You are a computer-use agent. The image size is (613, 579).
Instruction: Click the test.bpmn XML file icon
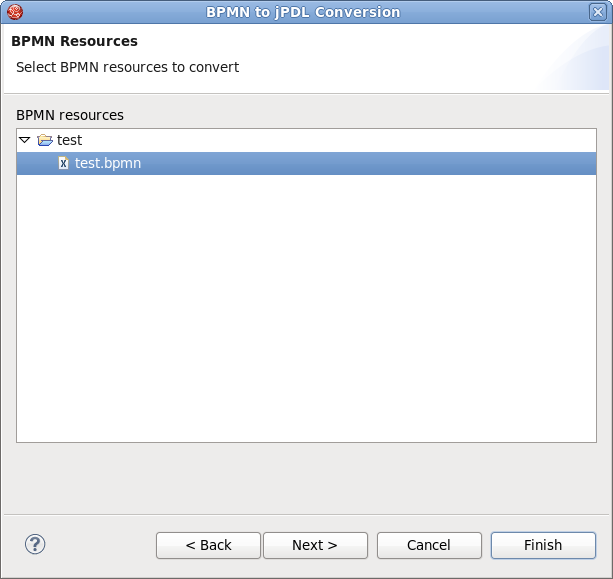[x=63, y=163]
